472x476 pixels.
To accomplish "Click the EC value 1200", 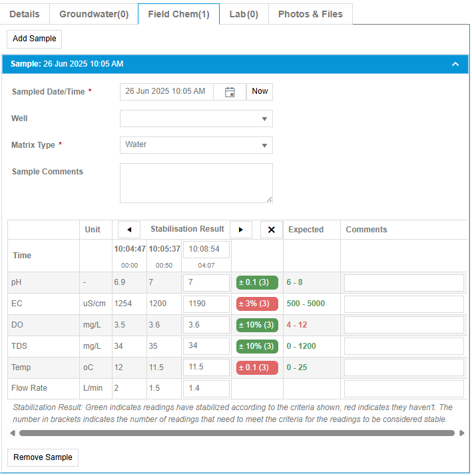I will pyautogui.click(x=158, y=304).
